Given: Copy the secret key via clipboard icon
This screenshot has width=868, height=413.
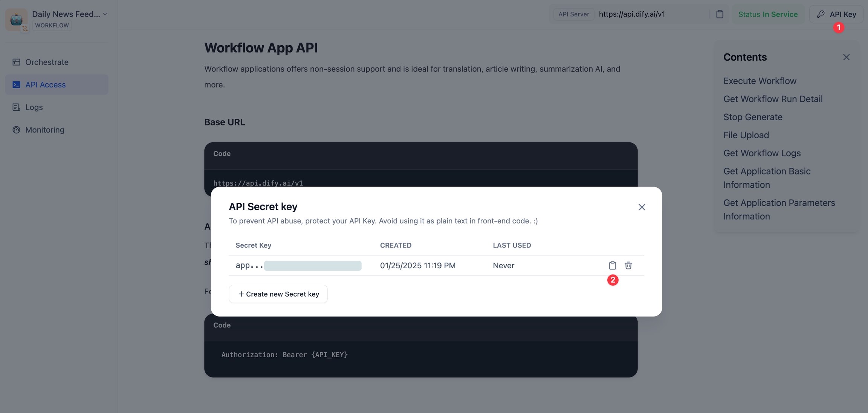Looking at the screenshot, I should point(612,265).
